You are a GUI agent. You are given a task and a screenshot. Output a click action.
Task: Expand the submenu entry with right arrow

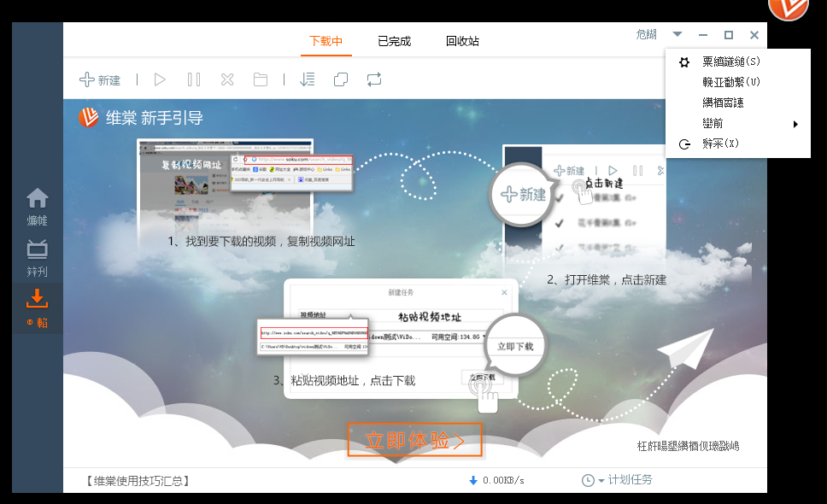coord(738,123)
